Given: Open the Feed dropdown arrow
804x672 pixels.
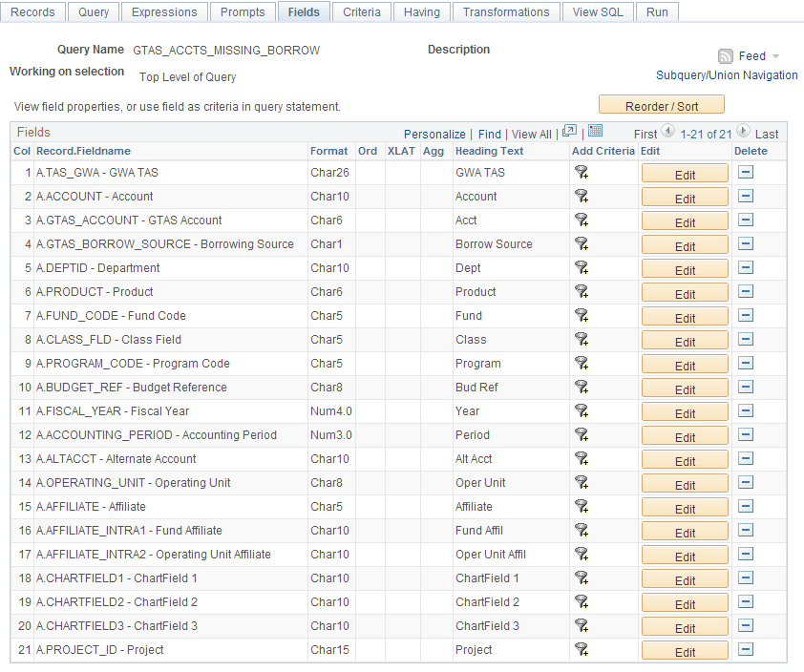Looking at the screenshot, I should point(773,55).
